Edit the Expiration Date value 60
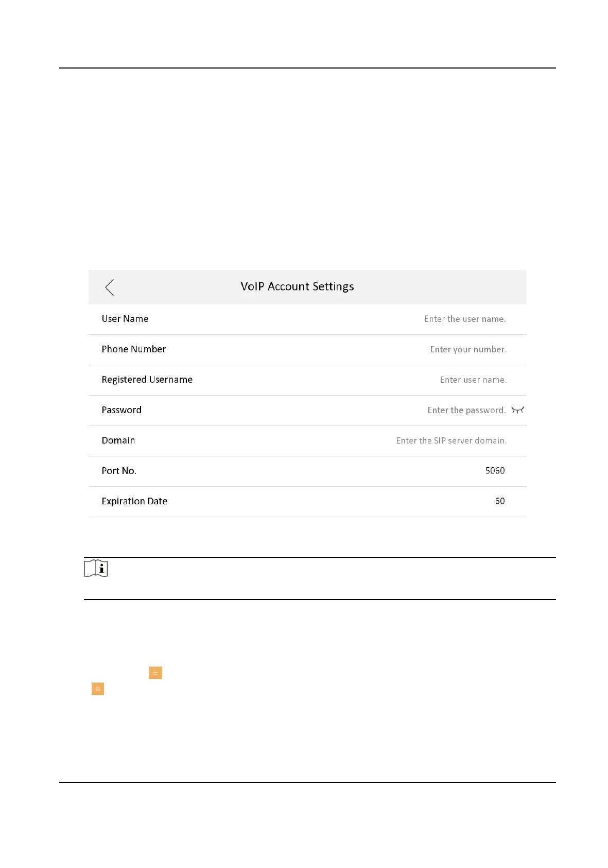Image resolution: width=608 pixels, height=868 pixels. coord(499,501)
